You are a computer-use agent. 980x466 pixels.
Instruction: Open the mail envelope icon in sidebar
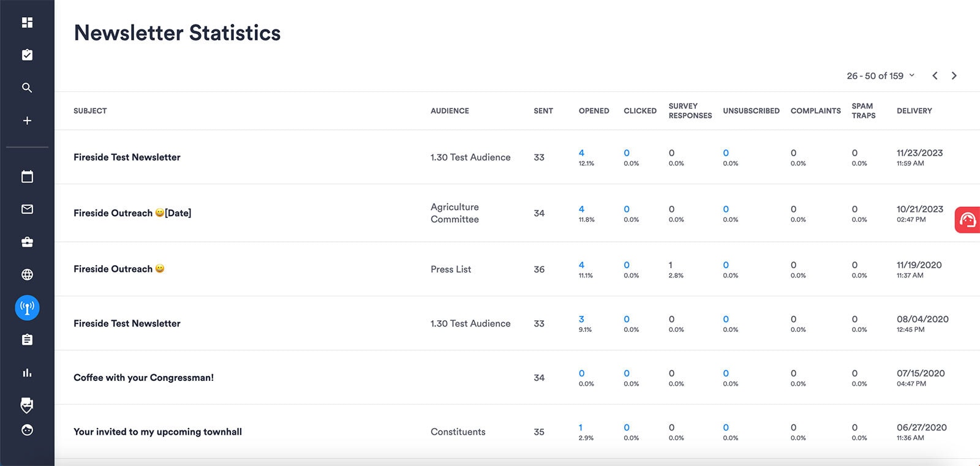27,209
